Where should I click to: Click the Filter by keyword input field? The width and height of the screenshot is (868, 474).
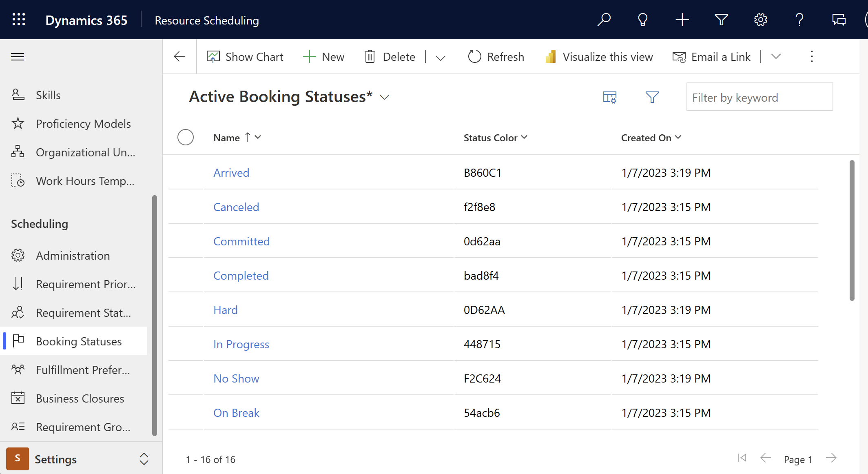(x=758, y=97)
